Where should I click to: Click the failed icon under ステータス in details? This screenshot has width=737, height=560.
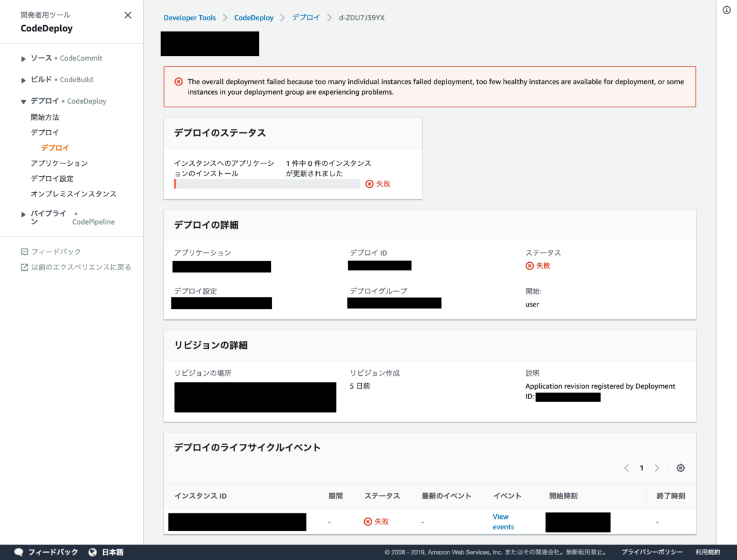[529, 265]
